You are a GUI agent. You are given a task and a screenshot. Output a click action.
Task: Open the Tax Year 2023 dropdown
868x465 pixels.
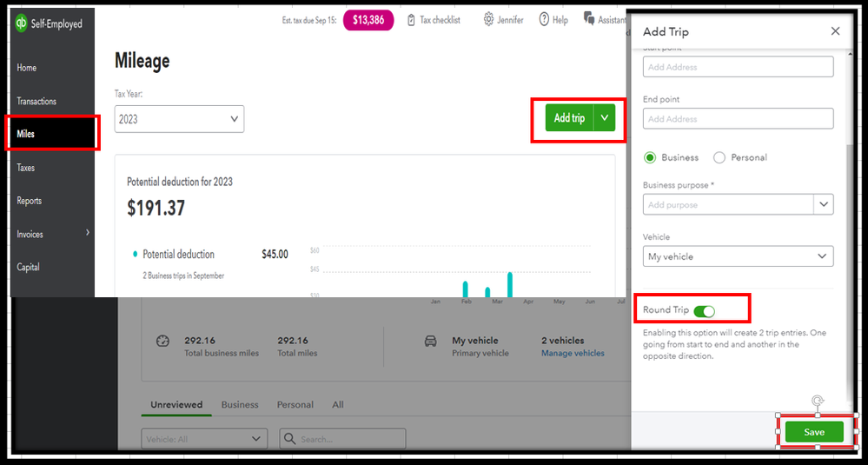[x=179, y=119]
